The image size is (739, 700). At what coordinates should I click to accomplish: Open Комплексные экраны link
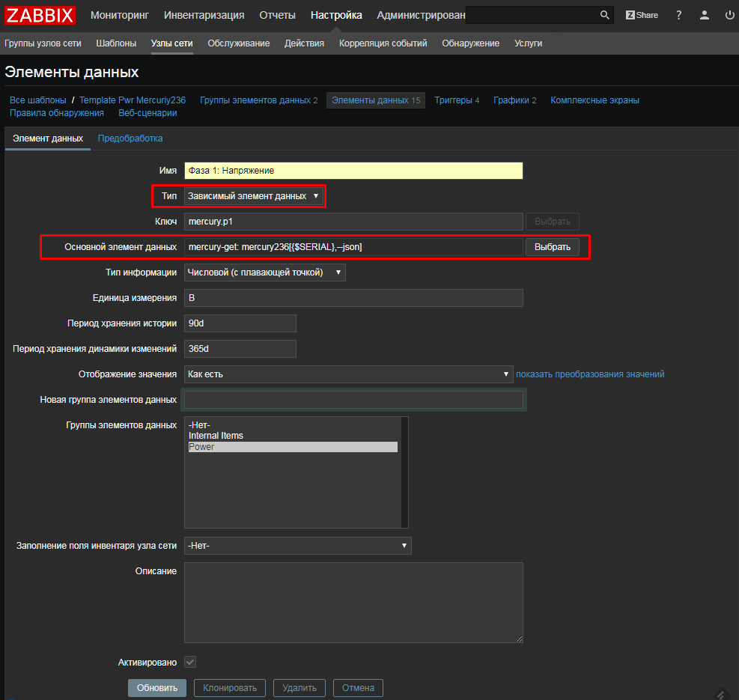pos(594,100)
